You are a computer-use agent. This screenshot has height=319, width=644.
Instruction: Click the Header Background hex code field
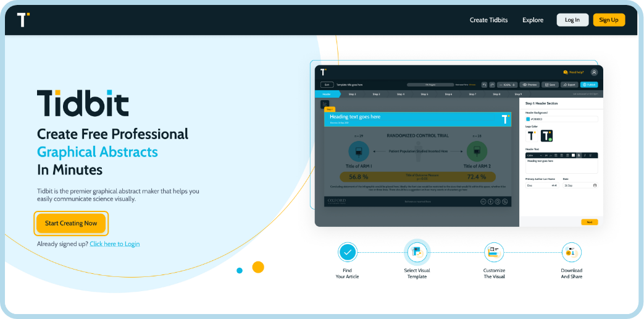tap(562, 119)
